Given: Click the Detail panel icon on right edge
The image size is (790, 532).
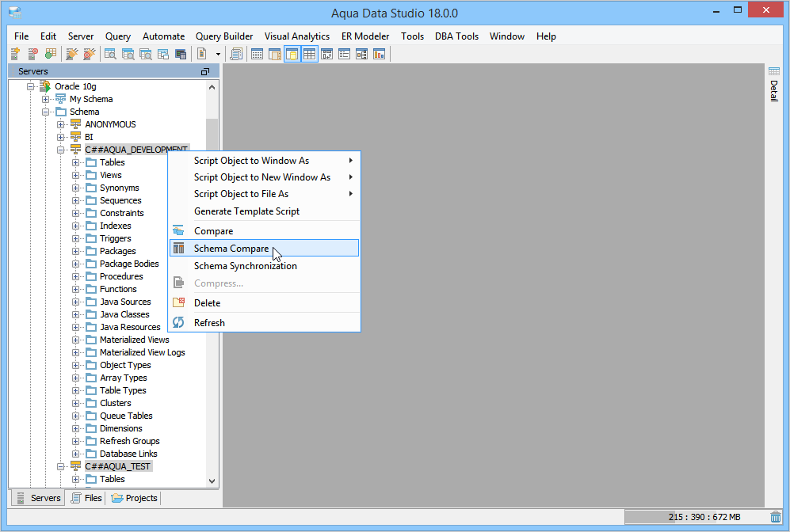Looking at the screenshot, I should click(774, 71).
